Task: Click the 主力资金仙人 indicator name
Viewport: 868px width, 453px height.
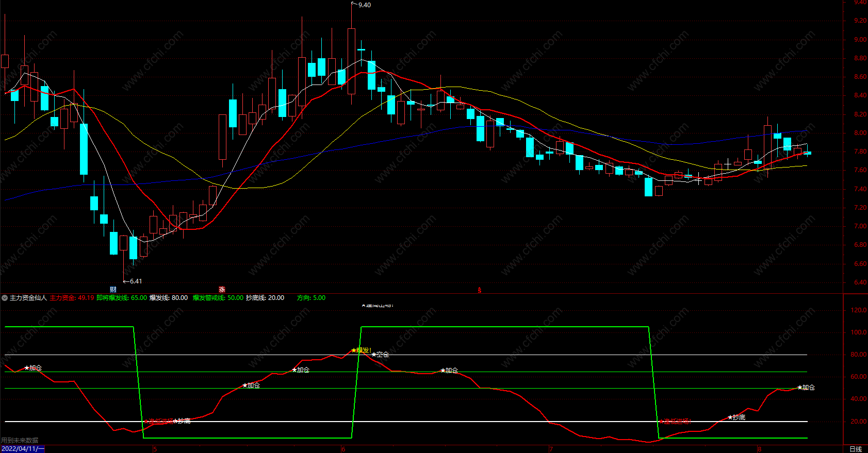Action: 28,298
